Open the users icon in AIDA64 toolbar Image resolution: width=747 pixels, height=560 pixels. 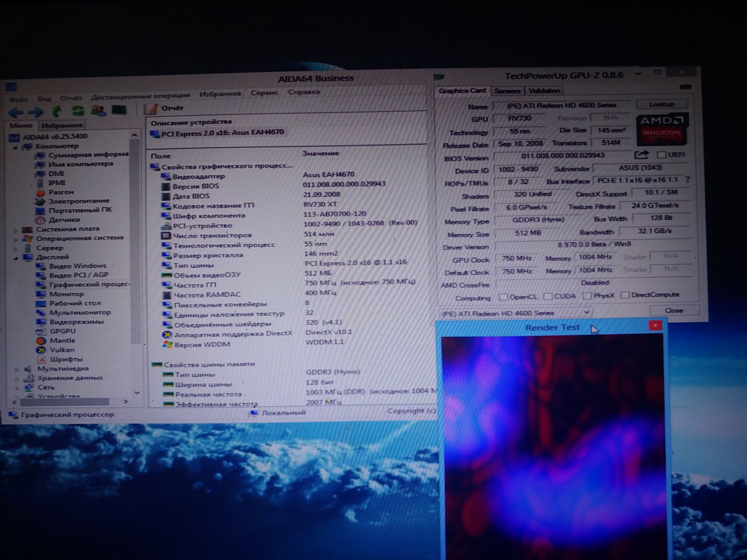(98, 111)
